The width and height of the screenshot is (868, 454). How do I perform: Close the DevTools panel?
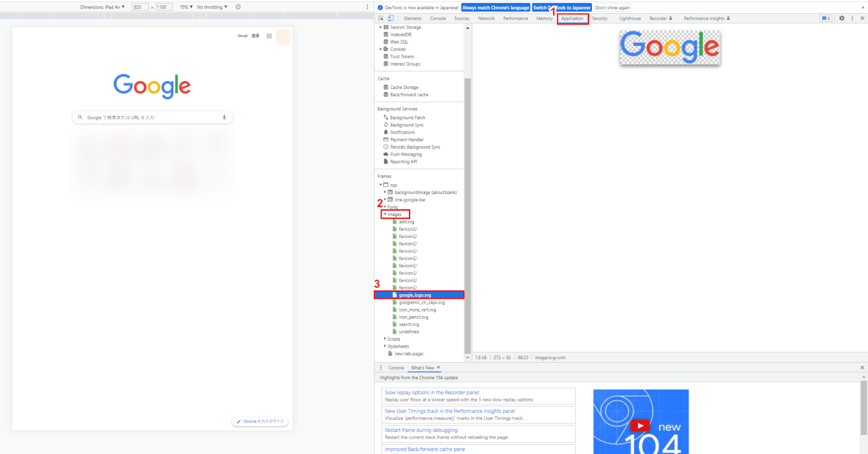[x=862, y=18]
